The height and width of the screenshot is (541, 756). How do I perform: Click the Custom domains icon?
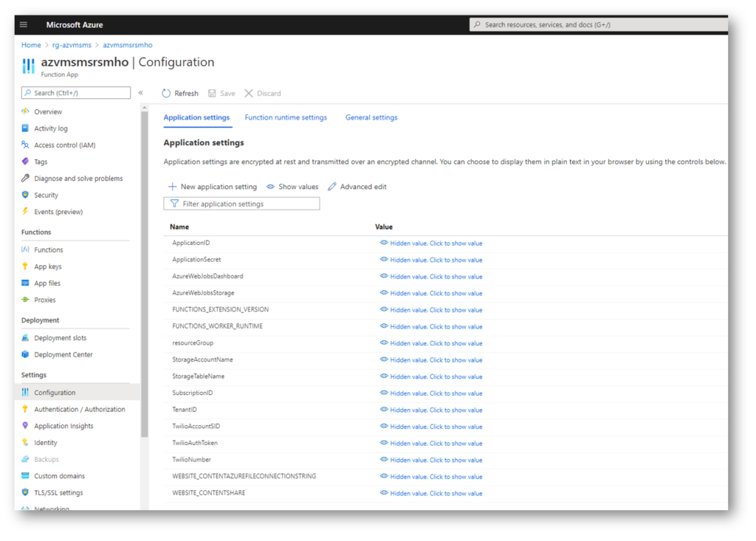click(26, 475)
